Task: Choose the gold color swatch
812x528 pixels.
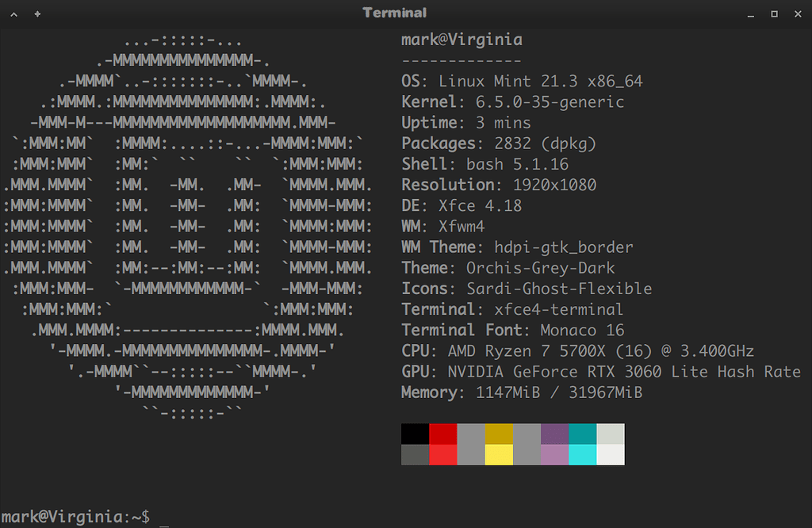Action: [499, 434]
